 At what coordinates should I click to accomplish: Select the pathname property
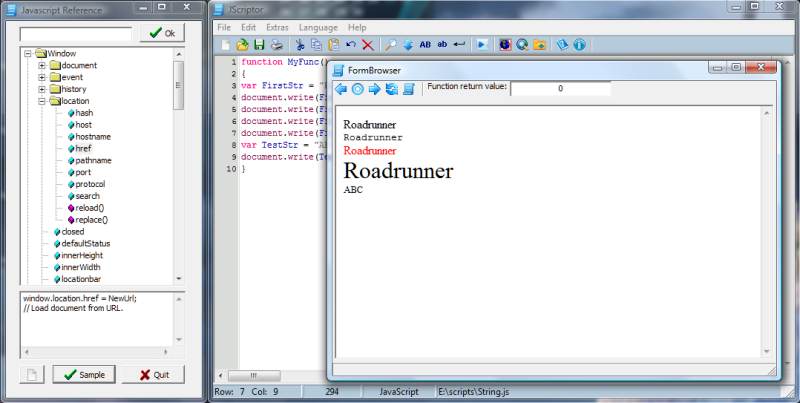(93, 160)
